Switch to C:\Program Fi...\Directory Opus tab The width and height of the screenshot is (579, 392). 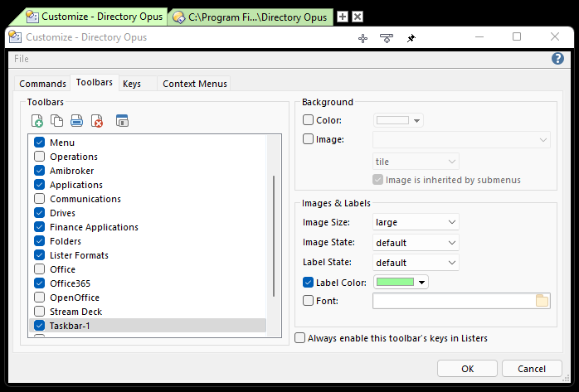point(251,17)
